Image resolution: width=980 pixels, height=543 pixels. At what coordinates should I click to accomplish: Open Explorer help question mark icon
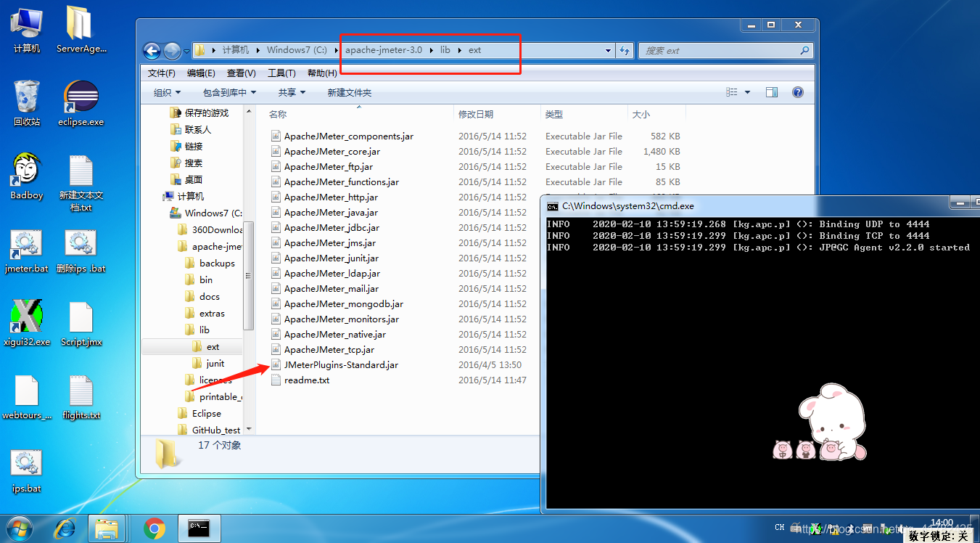[x=798, y=92]
